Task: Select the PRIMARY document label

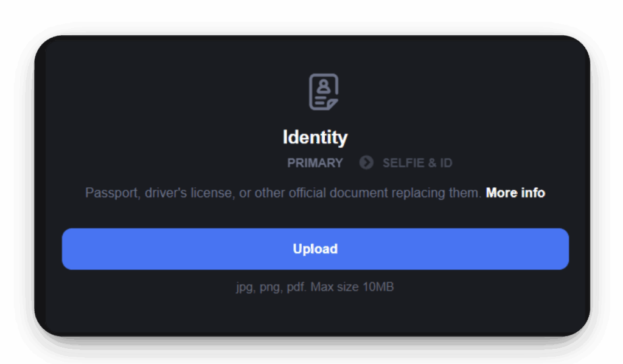Action: click(315, 163)
